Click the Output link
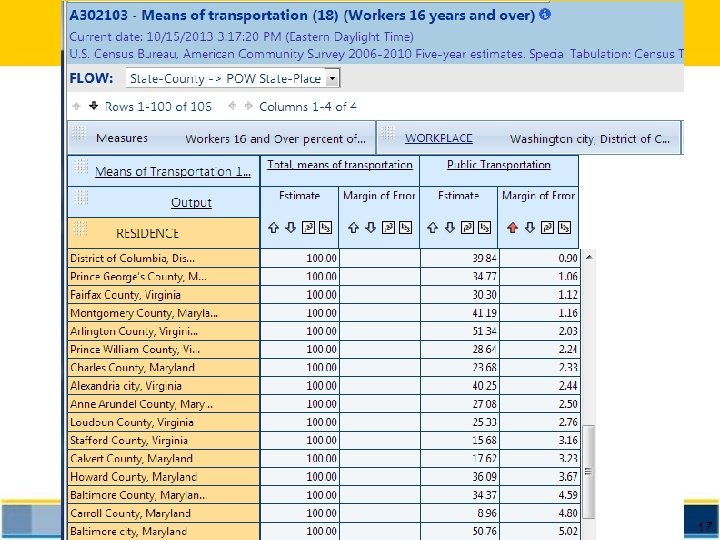Viewport: 720px width, 540px height. [191, 202]
